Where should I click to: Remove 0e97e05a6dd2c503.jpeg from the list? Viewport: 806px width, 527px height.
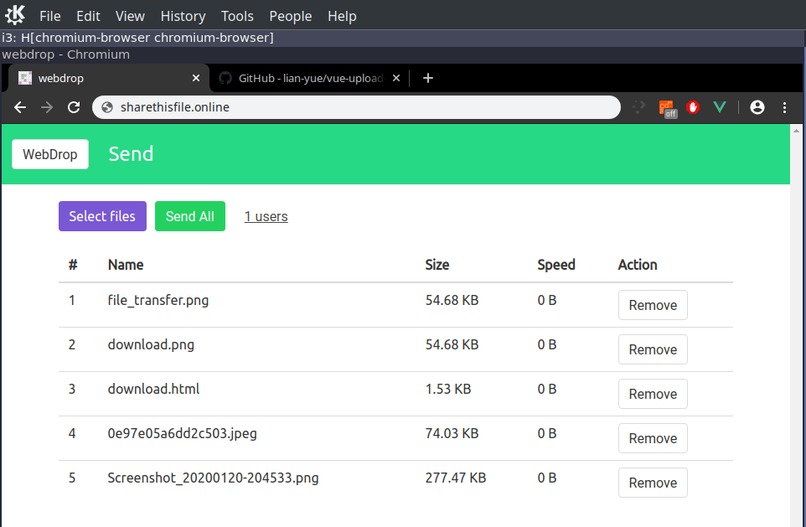click(x=653, y=438)
